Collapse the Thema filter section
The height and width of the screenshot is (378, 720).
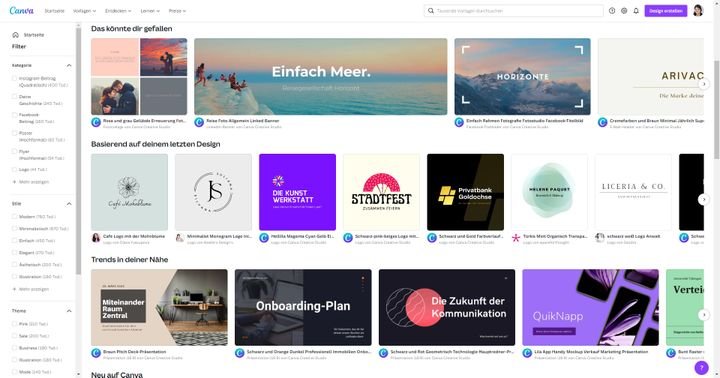[x=69, y=311]
